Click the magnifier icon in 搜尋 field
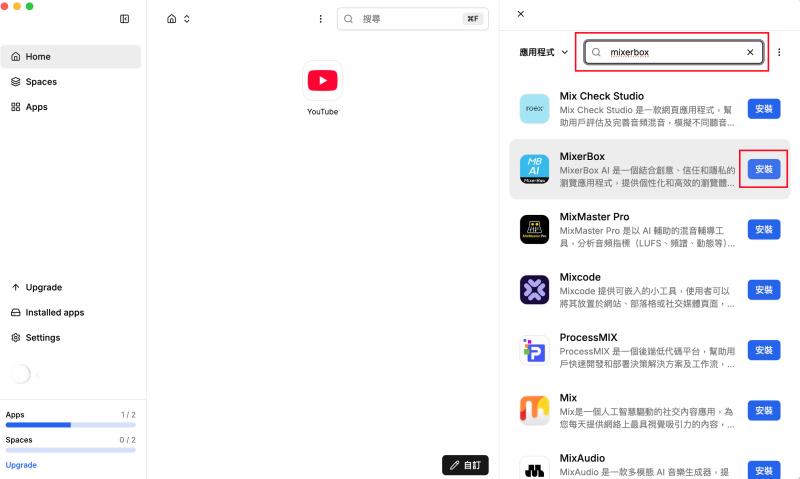Screen dimensions: 800x479 348,19
